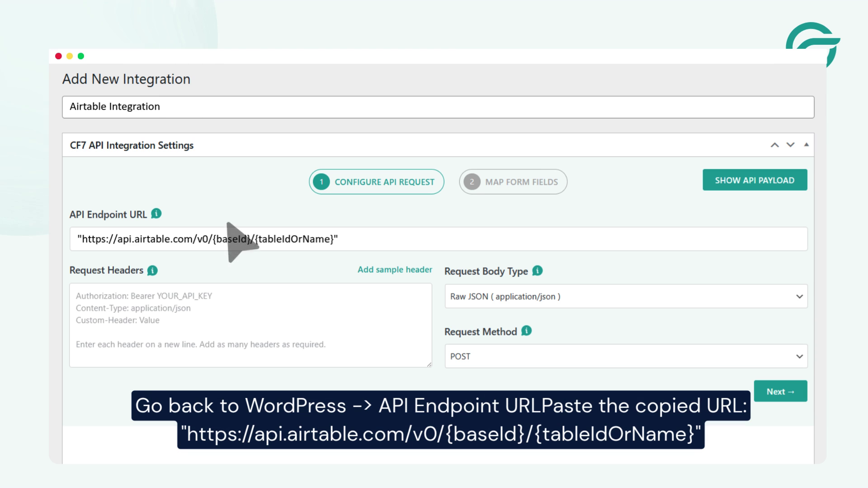Click the green window maximize dot

coord(81,56)
